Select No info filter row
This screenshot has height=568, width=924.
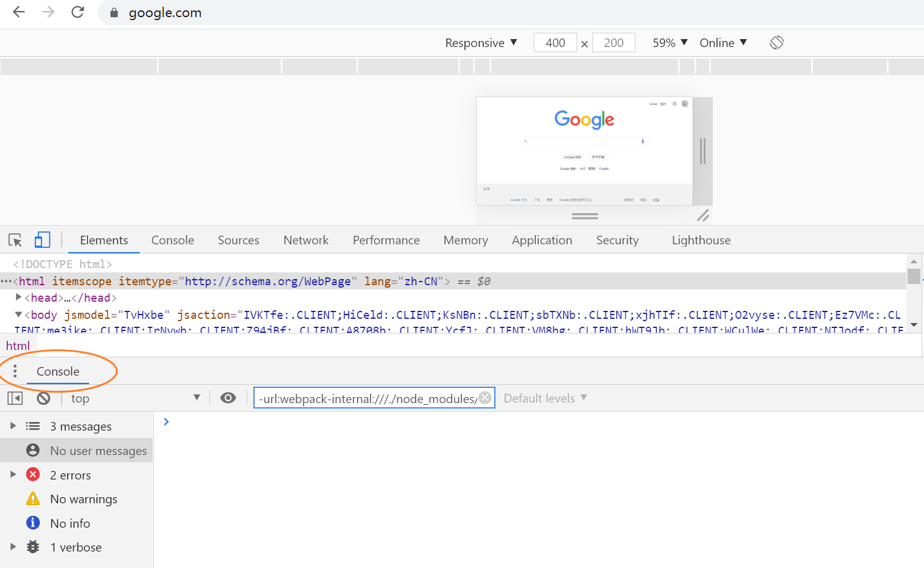point(76,523)
